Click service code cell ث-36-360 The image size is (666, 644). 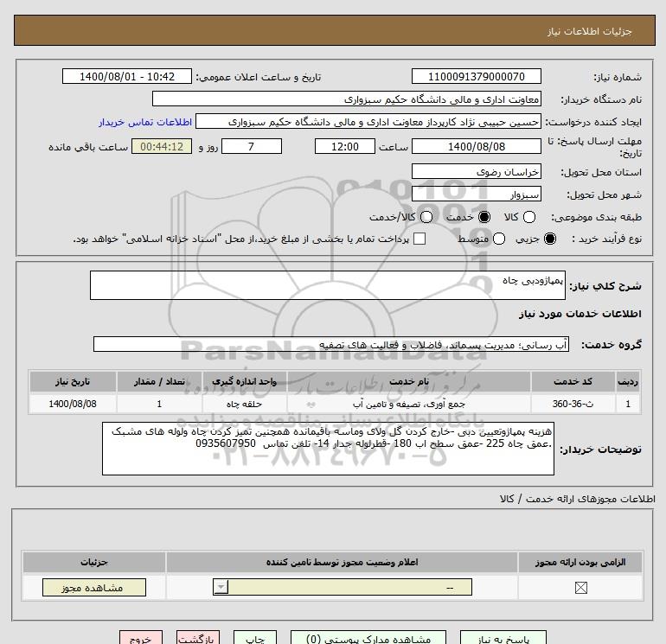click(573, 404)
